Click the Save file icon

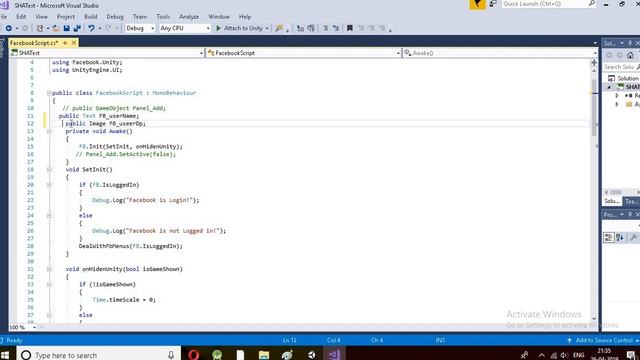click(67, 28)
